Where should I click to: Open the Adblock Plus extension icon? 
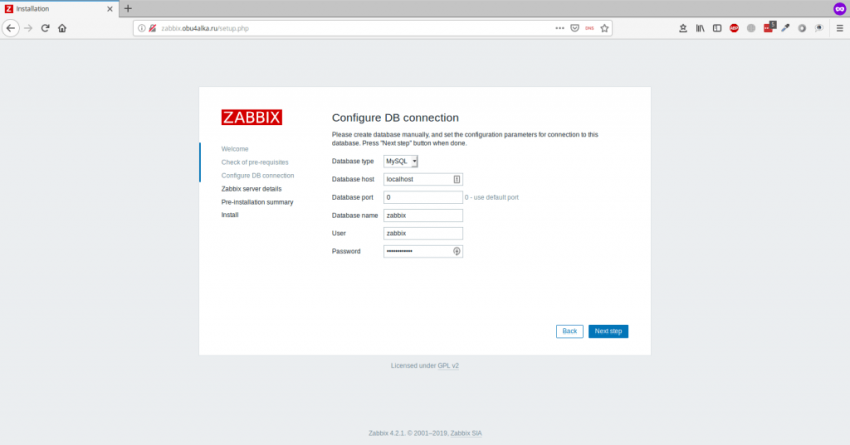(734, 28)
